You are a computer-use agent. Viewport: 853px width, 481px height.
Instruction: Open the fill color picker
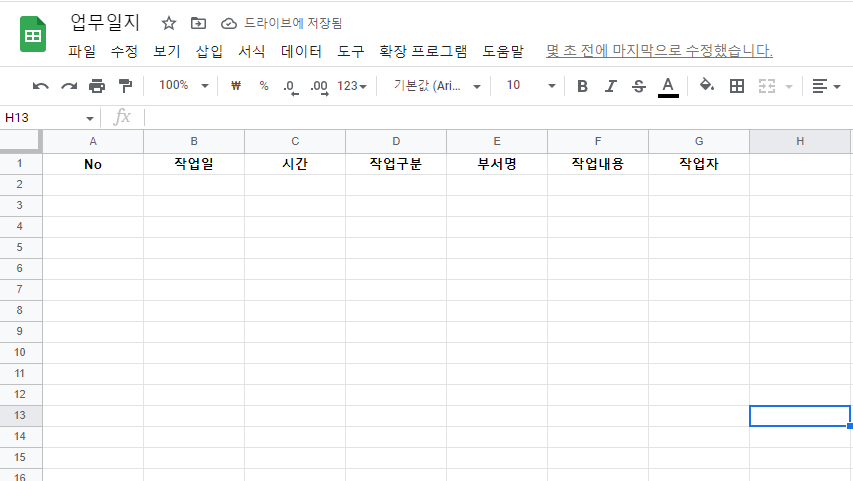707,85
